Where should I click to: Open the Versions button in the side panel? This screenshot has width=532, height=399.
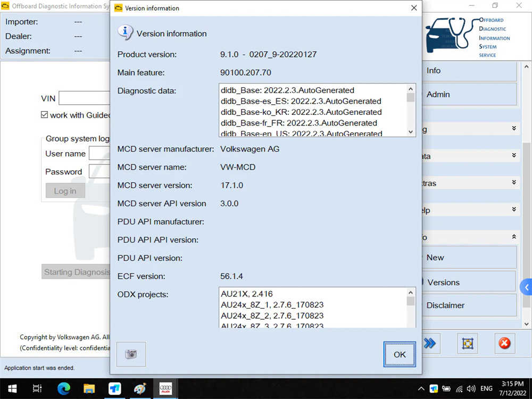coord(469,282)
